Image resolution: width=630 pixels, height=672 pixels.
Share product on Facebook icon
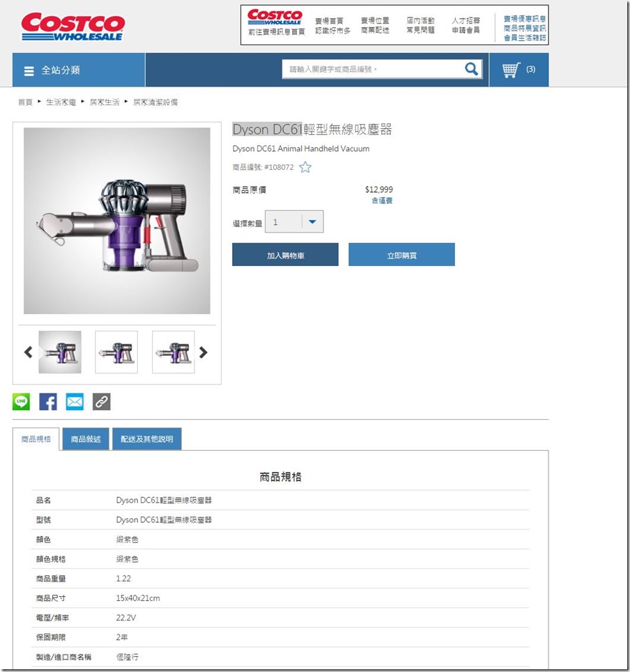click(48, 402)
